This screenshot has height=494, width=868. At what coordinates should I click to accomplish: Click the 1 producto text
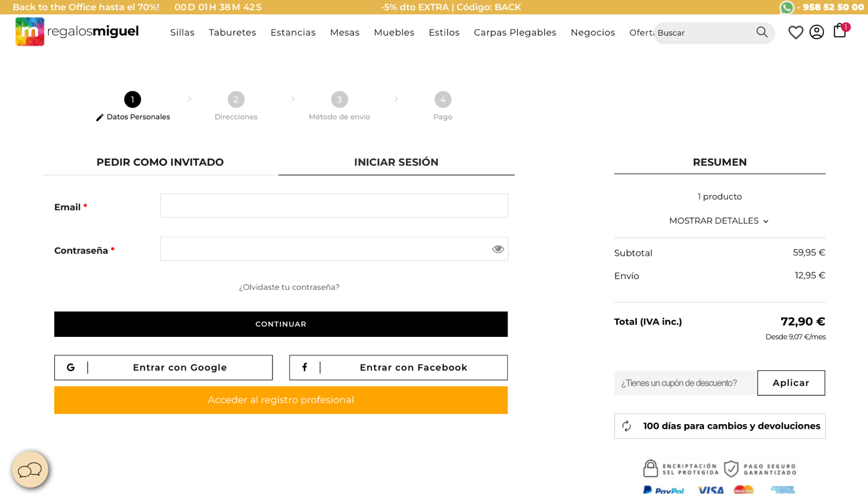tap(719, 197)
